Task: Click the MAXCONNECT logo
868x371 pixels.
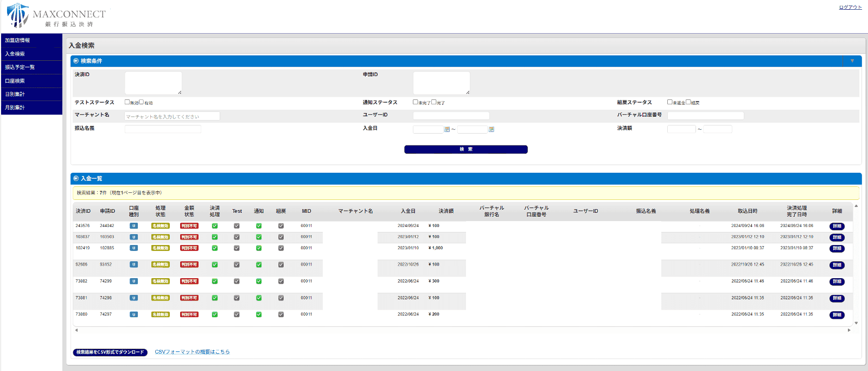Action: (x=56, y=16)
